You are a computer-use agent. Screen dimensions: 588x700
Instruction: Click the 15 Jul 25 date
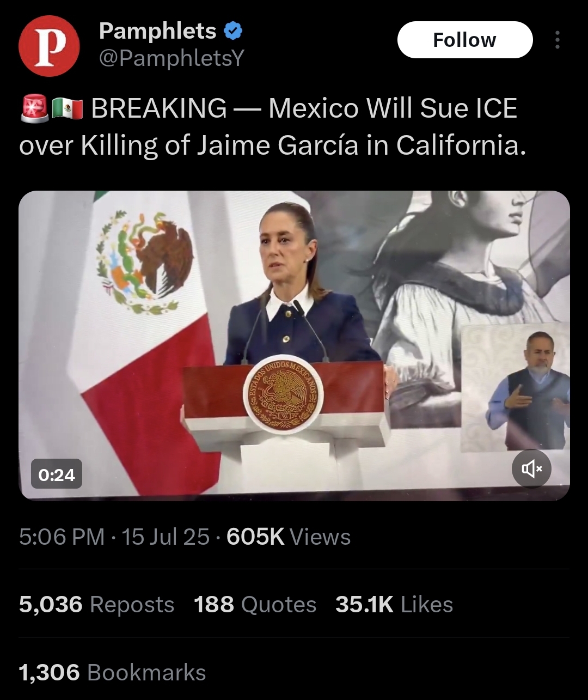point(166,537)
